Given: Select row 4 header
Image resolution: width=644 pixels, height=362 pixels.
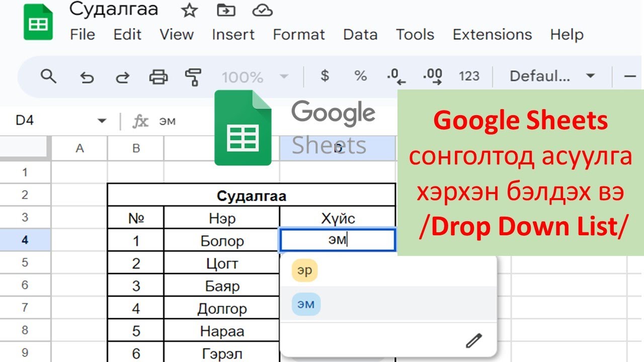Looking at the screenshot, I should tap(25, 240).
